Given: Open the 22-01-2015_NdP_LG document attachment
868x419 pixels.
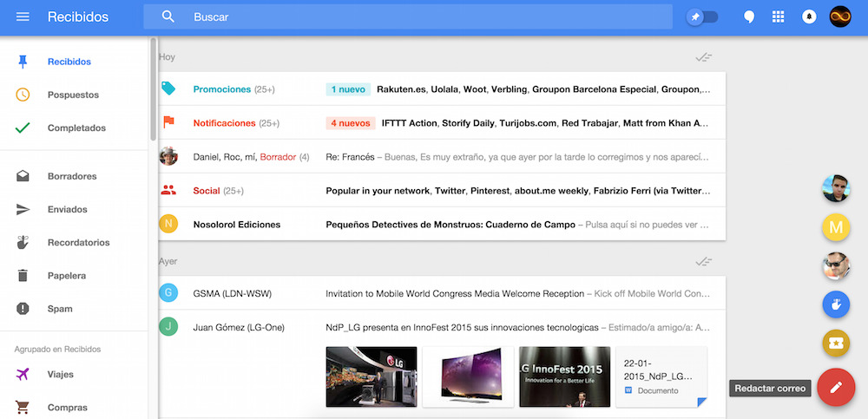Looking at the screenshot, I should point(661,377).
